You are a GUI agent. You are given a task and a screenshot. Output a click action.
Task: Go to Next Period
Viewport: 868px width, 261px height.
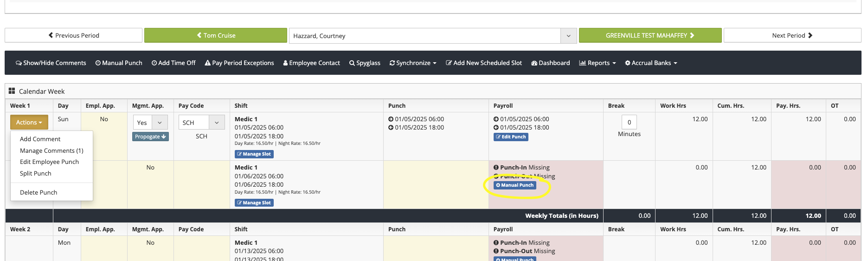[792, 35]
